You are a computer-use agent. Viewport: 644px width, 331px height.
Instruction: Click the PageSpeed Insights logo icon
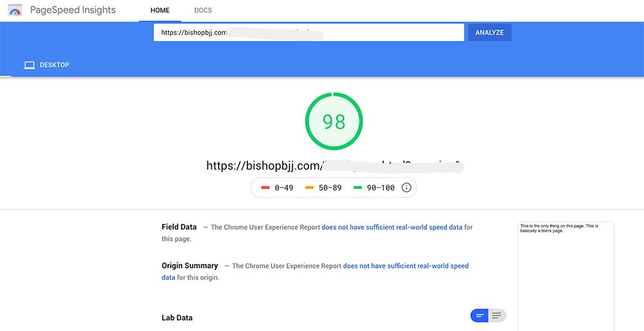(15, 10)
